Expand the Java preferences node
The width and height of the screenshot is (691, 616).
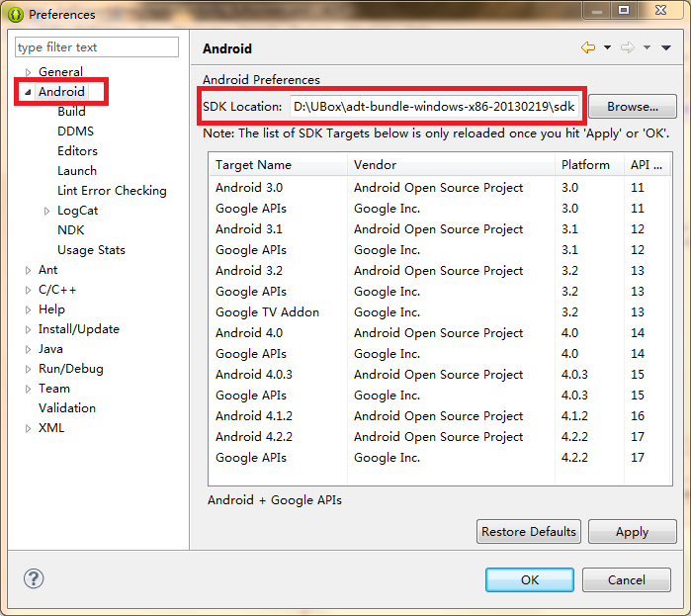(28, 349)
